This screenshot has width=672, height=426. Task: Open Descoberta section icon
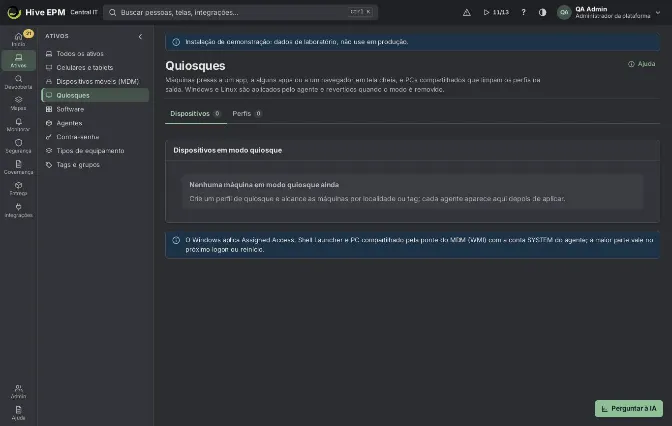18,82
